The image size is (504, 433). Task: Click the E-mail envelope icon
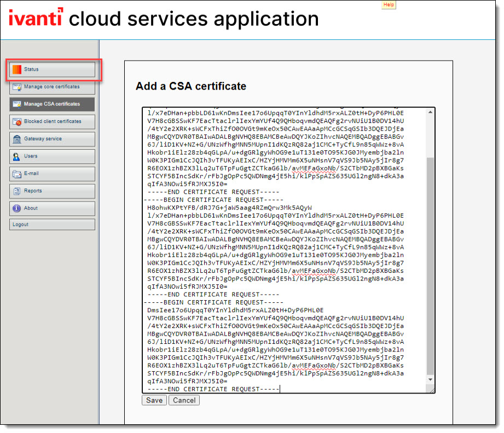click(17, 174)
